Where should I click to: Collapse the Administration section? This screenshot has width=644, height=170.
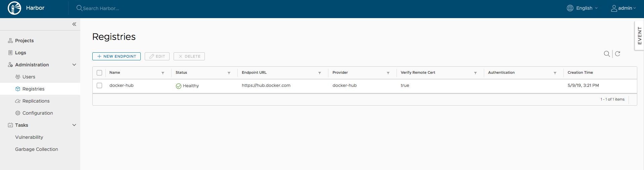(74, 65)
